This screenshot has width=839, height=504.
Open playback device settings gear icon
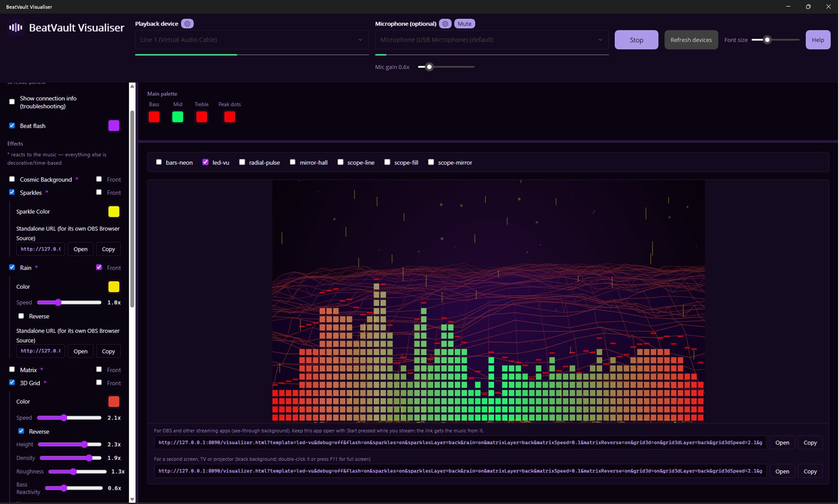187,24
